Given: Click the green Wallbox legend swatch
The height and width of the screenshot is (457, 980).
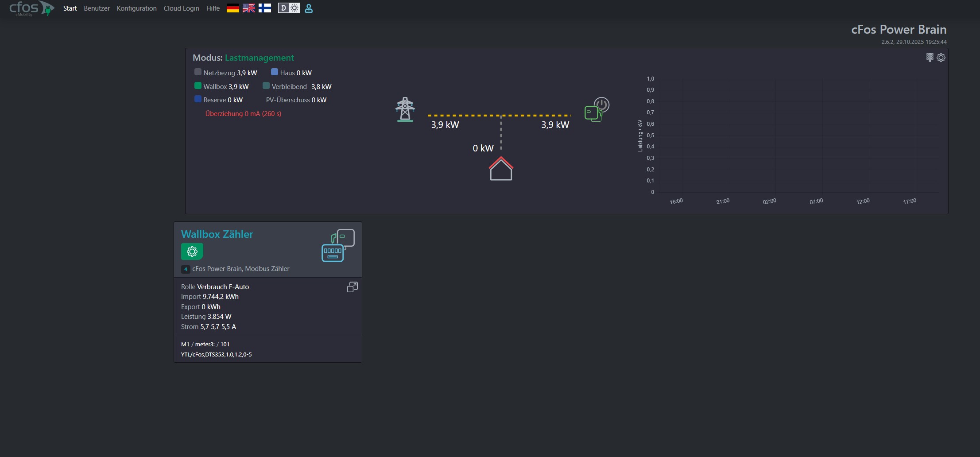Looking at the screenshot, I should click(x=198, y=85).
